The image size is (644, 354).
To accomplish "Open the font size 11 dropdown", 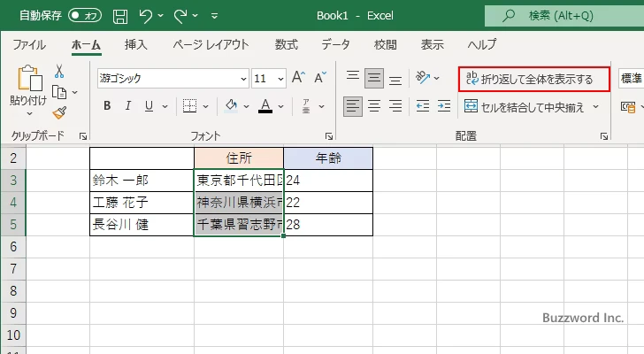I will pos(280,79).
